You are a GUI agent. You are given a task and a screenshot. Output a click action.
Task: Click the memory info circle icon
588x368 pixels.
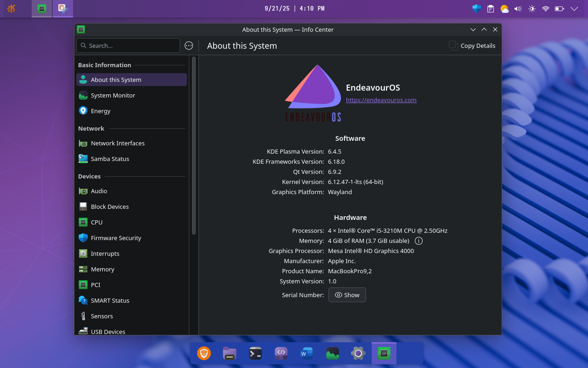coord(418,241)
